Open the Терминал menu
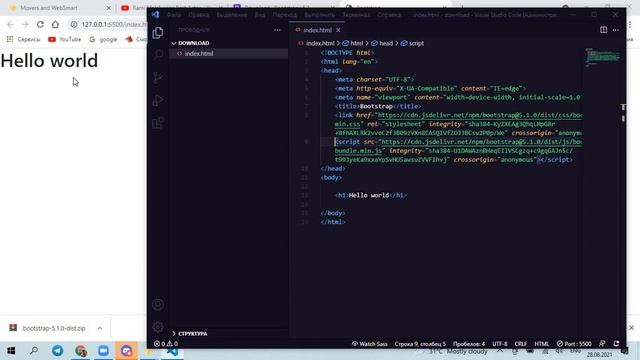 (x=356, y=15)
